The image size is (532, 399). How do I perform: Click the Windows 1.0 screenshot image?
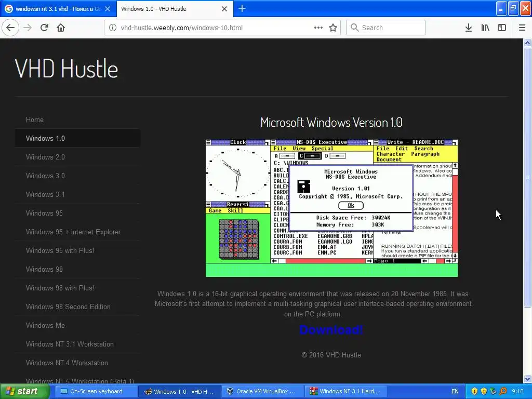click(x=331, y=208)
